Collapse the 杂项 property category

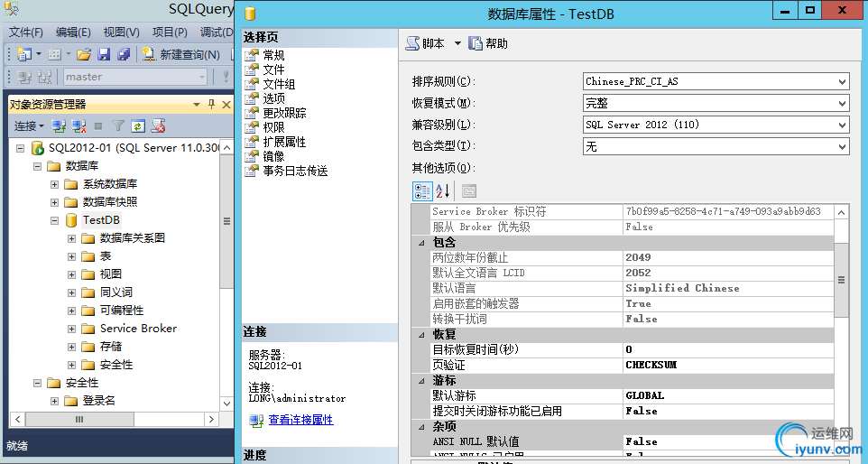point(421,426)
